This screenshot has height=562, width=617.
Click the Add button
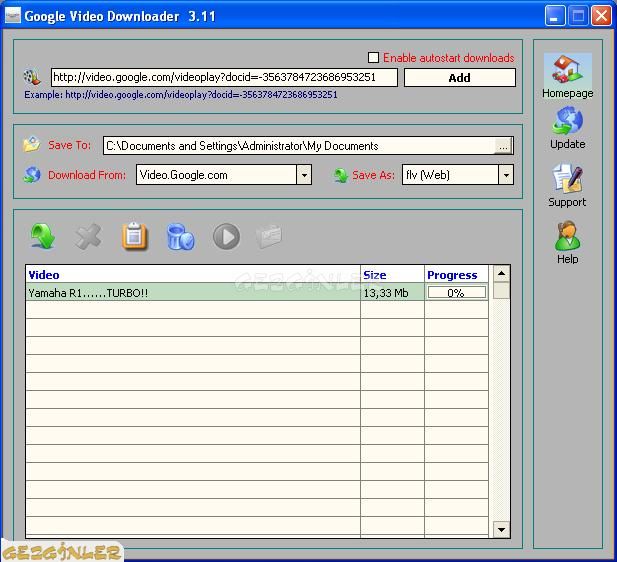pos(459,78)
